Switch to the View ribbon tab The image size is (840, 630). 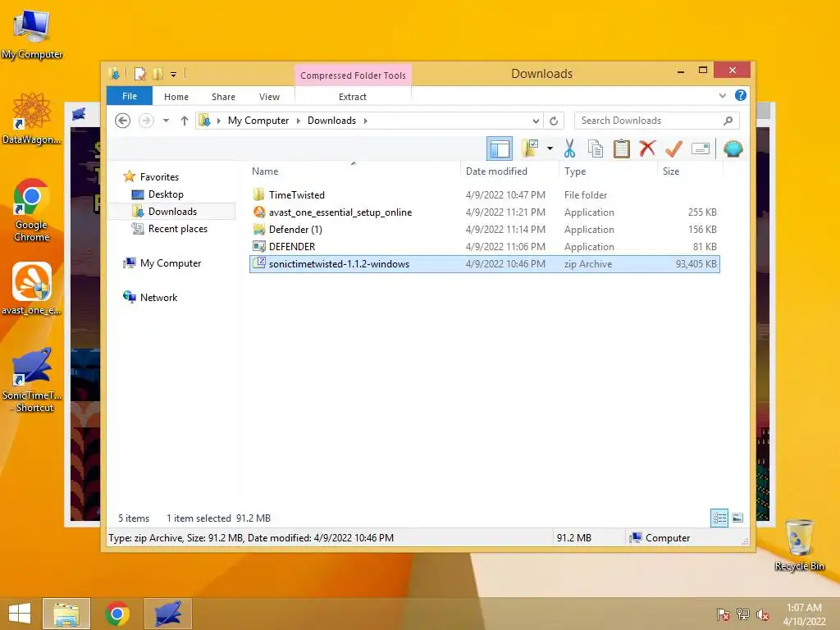269,97
